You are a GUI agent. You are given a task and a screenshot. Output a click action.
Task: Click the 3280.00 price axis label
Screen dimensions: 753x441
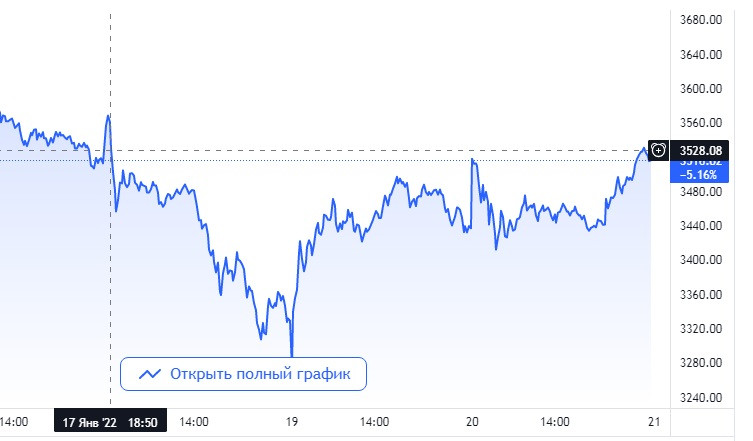(700, 363)
